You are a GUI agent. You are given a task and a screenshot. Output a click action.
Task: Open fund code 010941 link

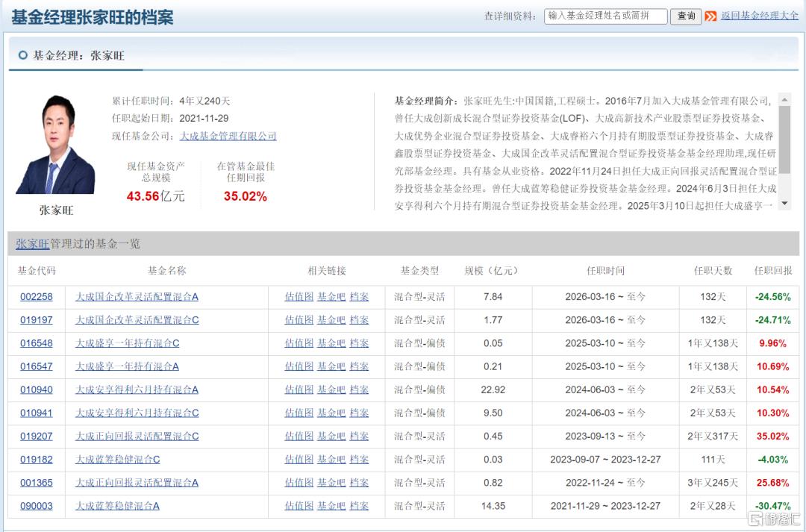tap(37, 413)
